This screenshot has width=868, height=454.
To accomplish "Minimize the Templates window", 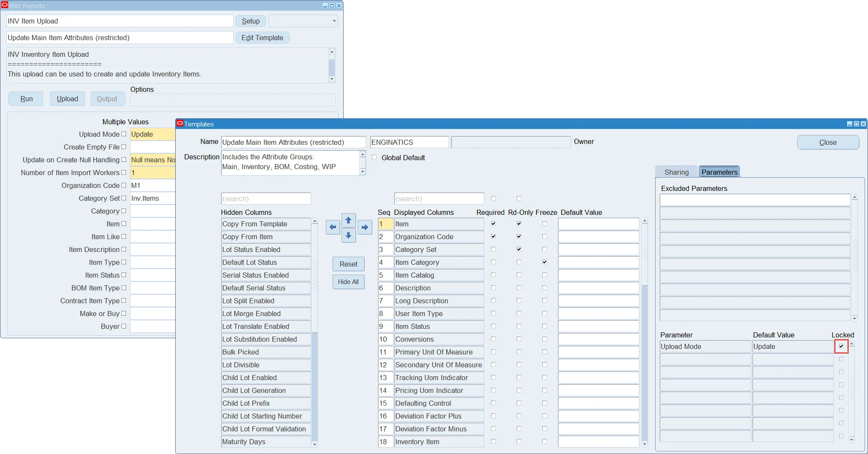I will [x=850, y=124].
